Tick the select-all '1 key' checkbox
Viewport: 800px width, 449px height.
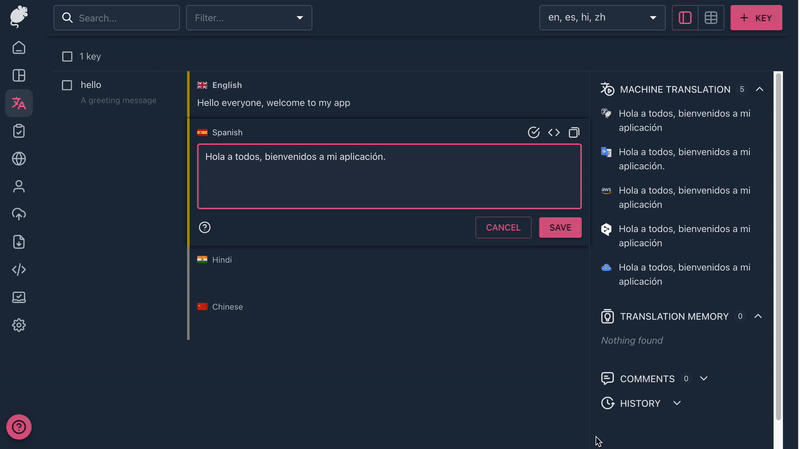(67, 57)
